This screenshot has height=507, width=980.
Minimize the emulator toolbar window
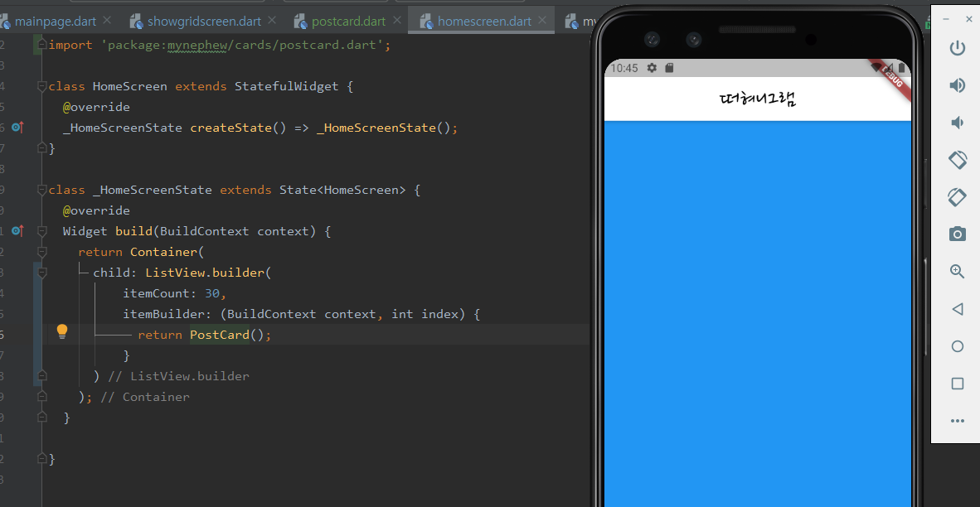[946, 19]
